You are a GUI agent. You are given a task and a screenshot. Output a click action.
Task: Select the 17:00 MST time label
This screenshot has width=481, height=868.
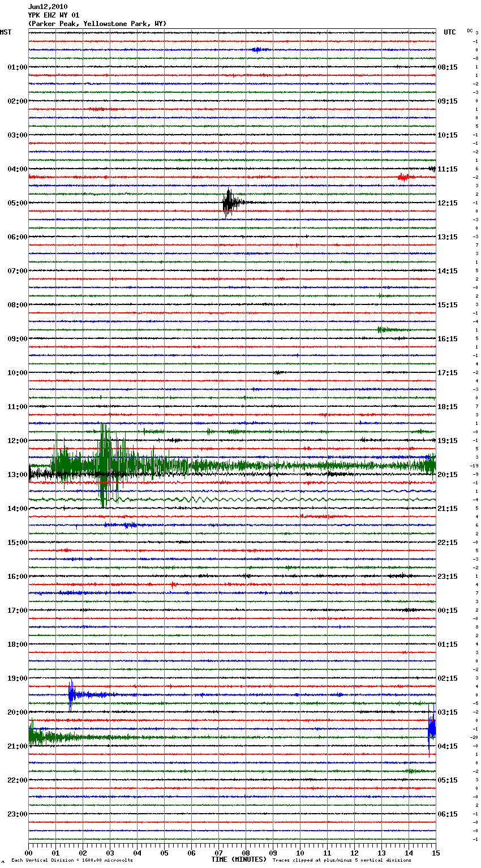17,611
